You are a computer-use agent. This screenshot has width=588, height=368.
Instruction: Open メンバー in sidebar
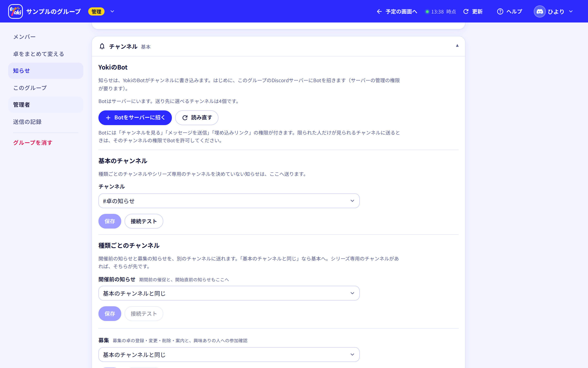[x=46, y=37]
